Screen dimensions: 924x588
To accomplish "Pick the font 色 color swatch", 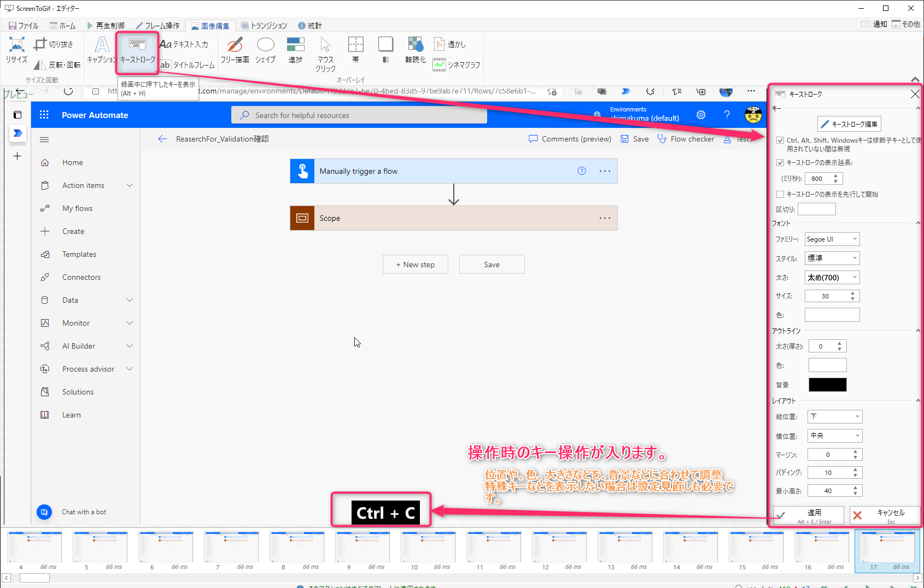I will [x=832, y=315].
